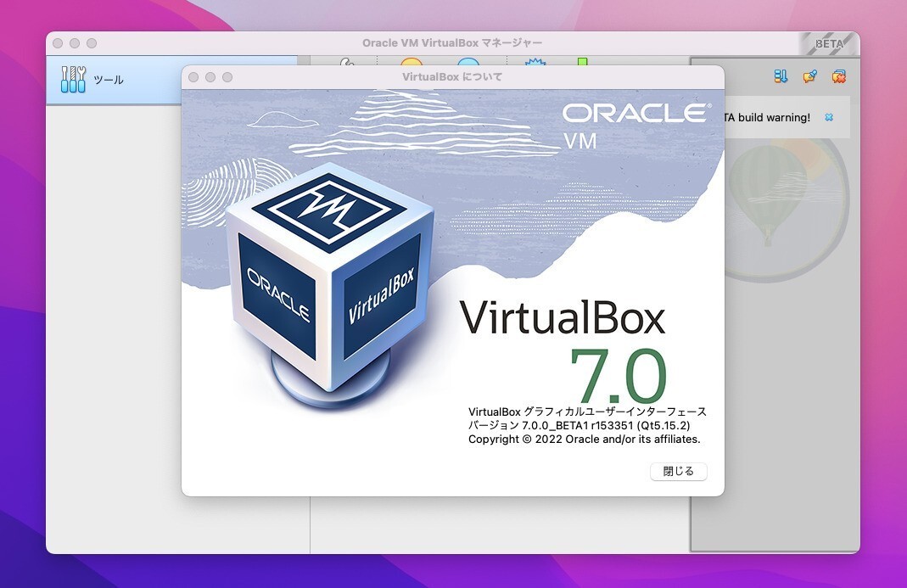
Task: Click the ORACLE VM header logo
Action: 638,121
